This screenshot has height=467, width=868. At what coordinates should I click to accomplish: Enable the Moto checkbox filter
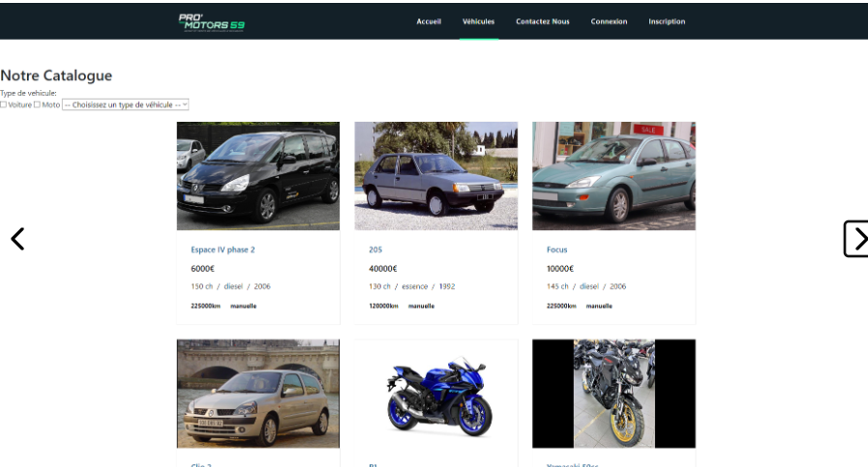tap(38, 104)
